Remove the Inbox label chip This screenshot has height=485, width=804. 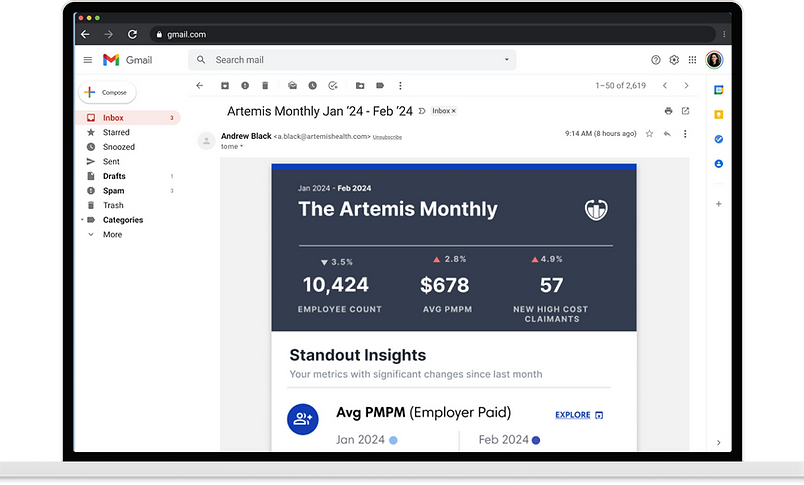(453, 111)
